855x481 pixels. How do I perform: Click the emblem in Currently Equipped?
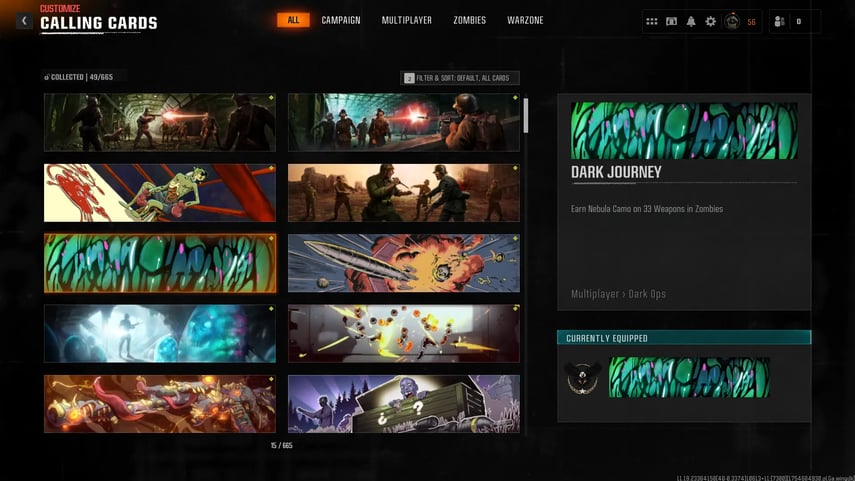(x=582, y=378)
